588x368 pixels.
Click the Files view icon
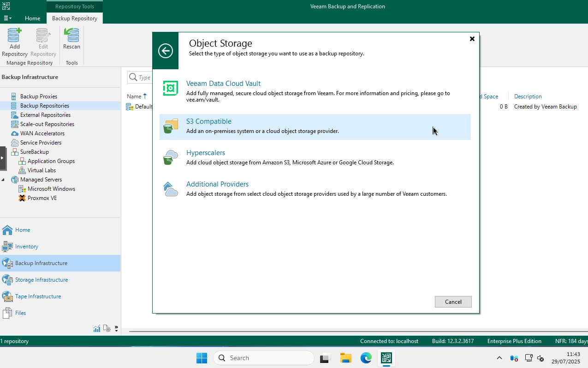(x=7, y=313)
